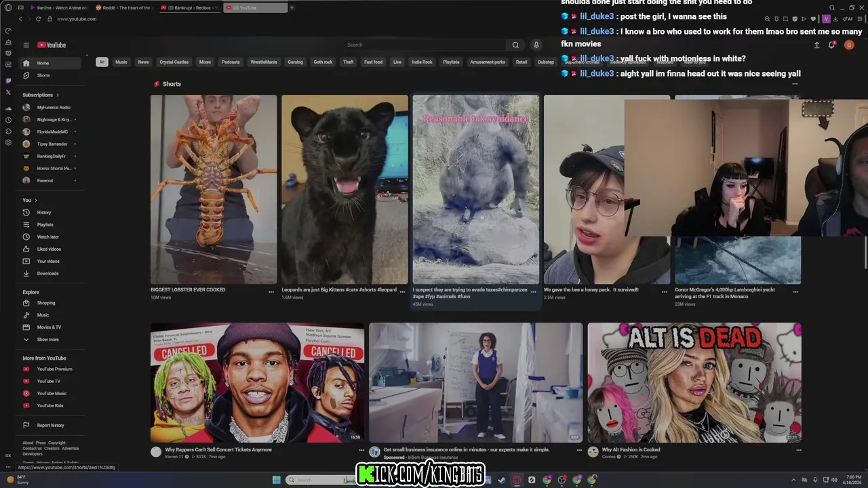The width and height of the screenshot is (868, 488).
Task: Open Watch later in the sidebar
Action: 50,237
